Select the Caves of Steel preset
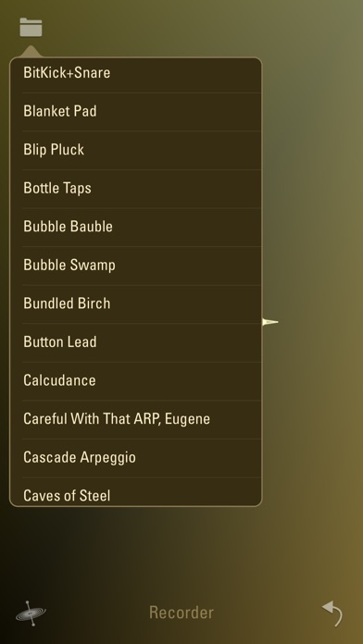The width and height of the screenshot is (363, 644). click(x=136, y=492)
